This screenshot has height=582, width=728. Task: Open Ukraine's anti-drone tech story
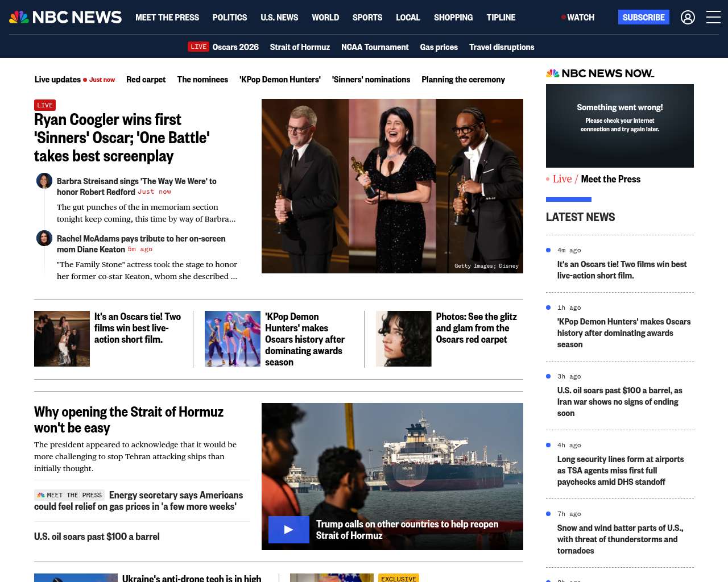click(192, 577)
